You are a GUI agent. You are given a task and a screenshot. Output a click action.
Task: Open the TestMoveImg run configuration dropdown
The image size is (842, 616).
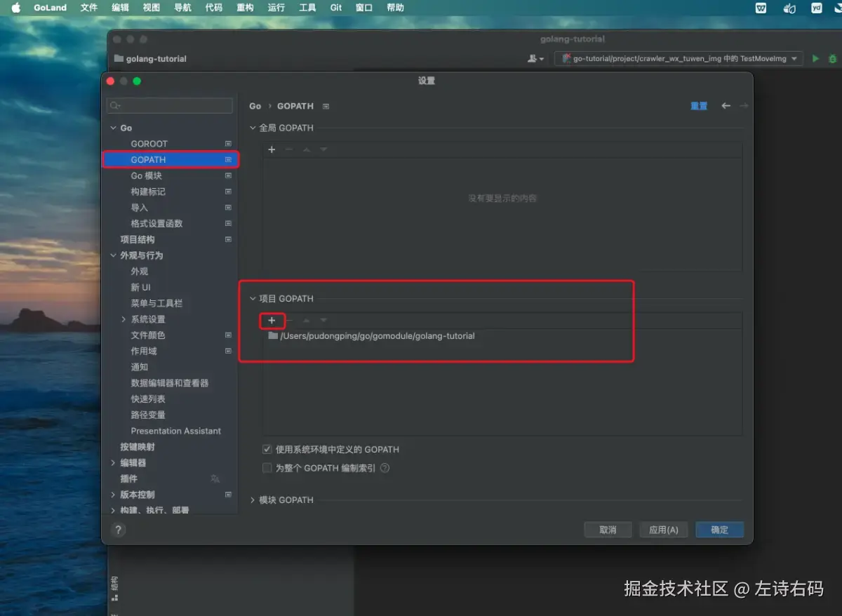tap(678, 59)
